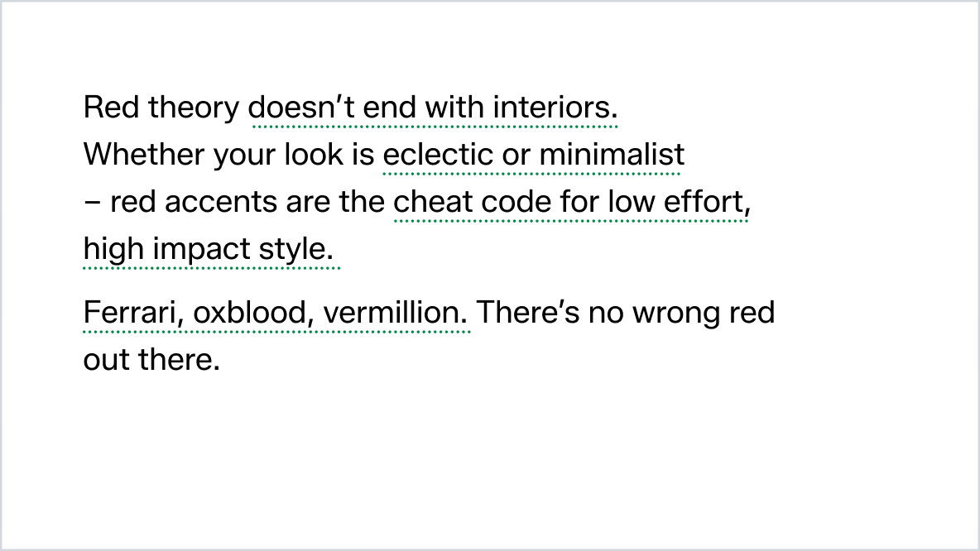
Task: Click underlined "cheat code for low effort,"
Action: click(x=571, y=203)
